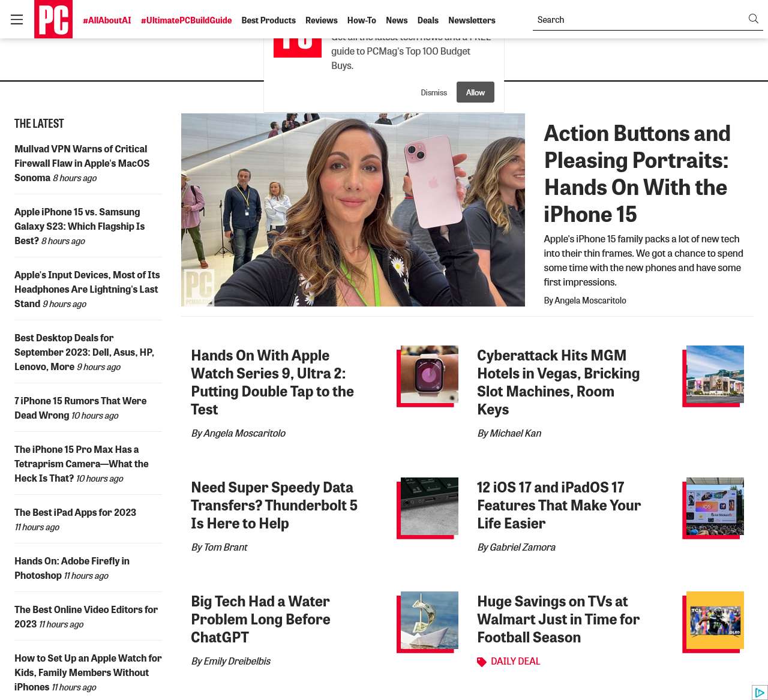Allow notifications from PCMag
This screenshot has height=700, width=768.
tap(475, 92)
